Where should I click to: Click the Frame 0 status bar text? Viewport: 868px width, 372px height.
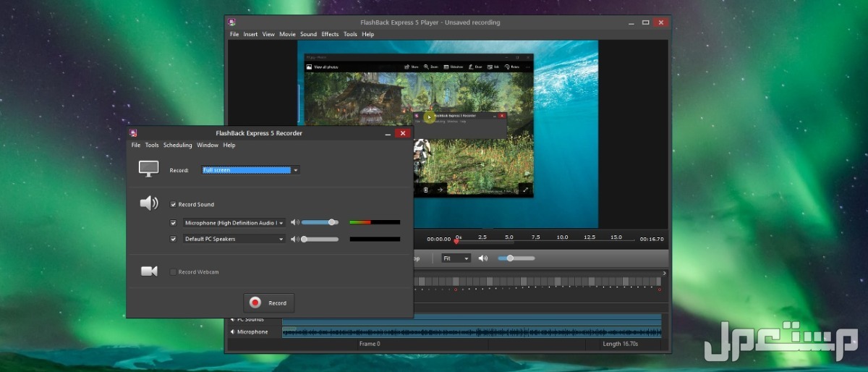tap(369, 344)
